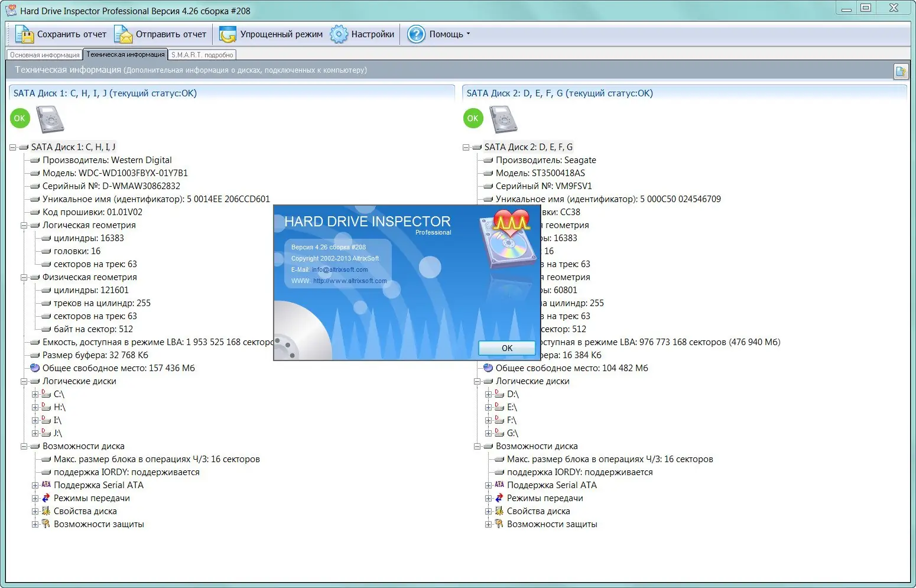Image resolution: width=916 pixels, height=588 pixels.
Task: Select Размер буфера: 32 768 Кб row
Action: tap(95, 355)
